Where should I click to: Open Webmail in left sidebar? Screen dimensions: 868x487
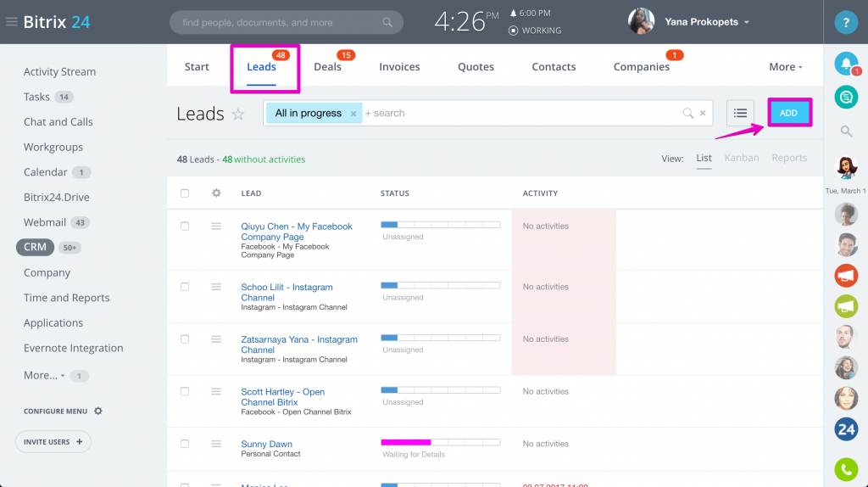(x=44, y=222)
